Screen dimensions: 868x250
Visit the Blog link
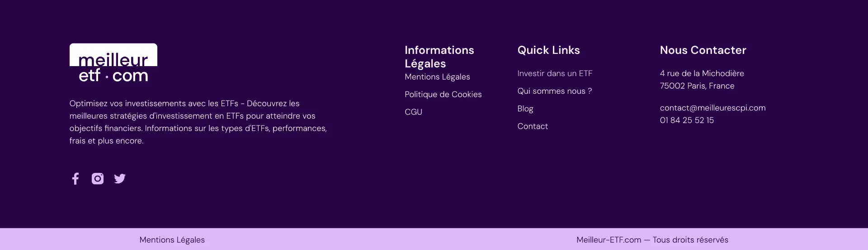click(525, 109)
